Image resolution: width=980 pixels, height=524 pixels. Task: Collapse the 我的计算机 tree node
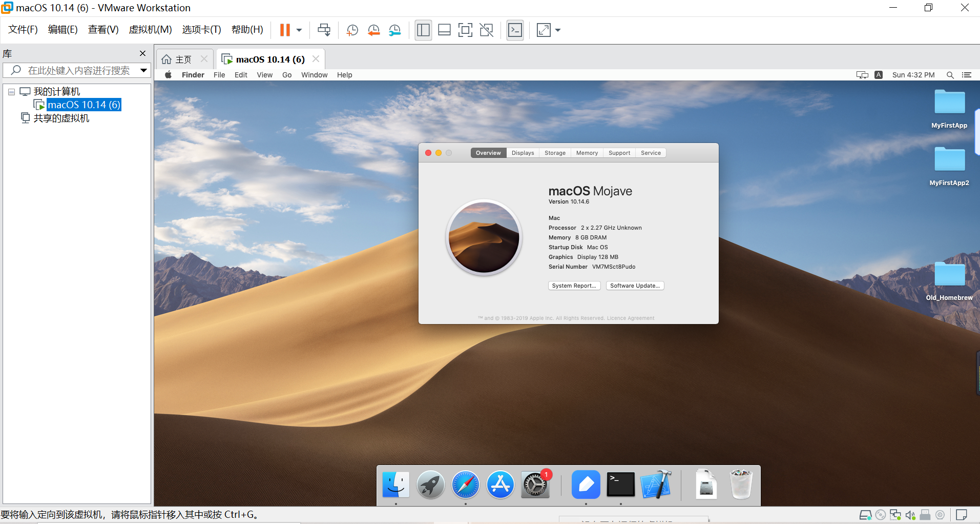click(x=11, y=92)
